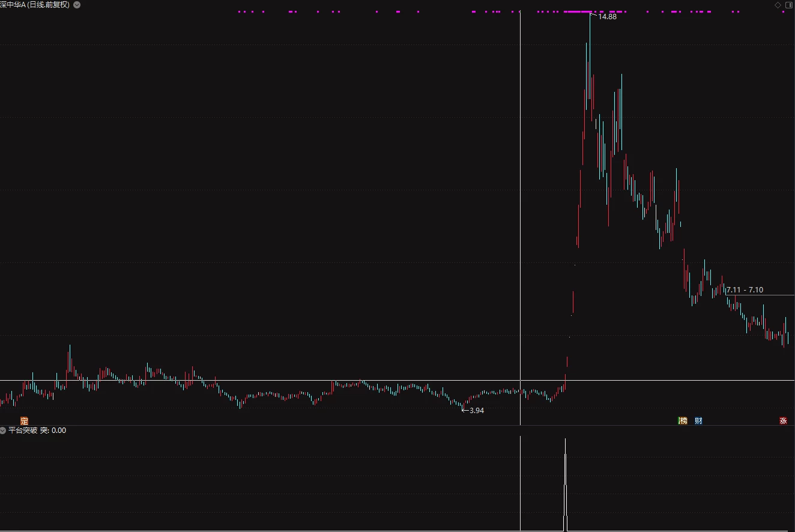Click the diamond icon at top right
The height and width of the screenshot is (532, 795).
click(778, 5)
